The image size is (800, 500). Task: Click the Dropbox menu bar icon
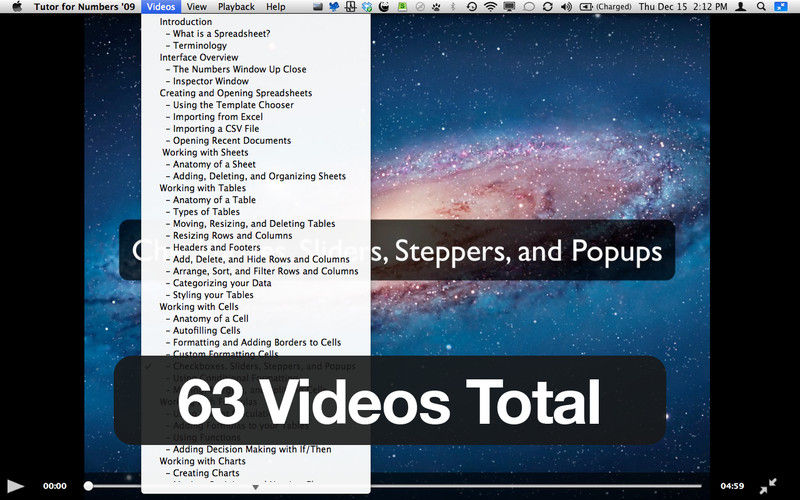click(x=367, y=7)
